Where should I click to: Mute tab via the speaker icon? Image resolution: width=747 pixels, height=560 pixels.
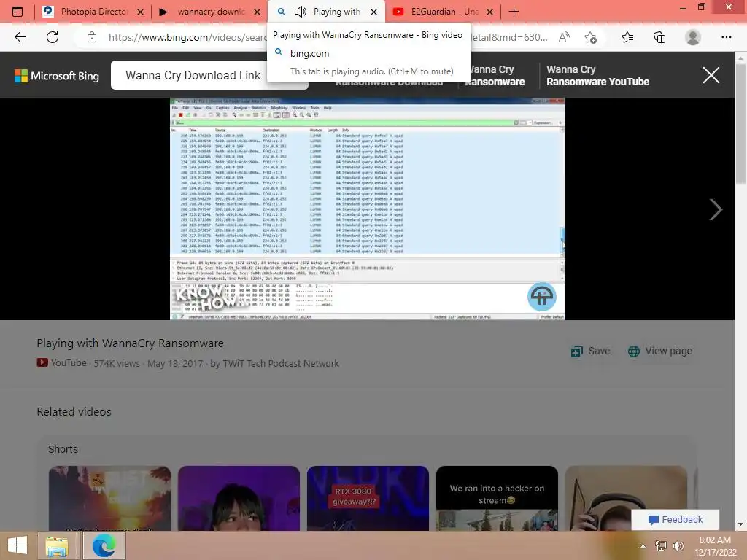(300, 12)
